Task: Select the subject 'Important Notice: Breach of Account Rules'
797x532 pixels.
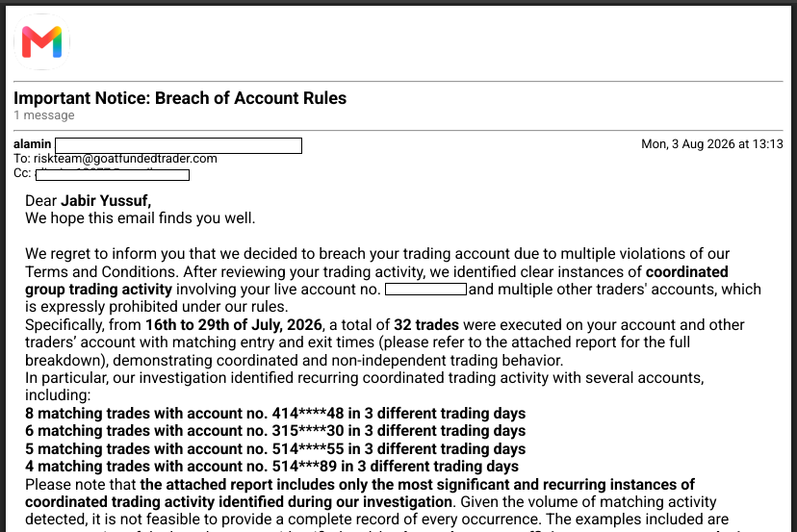Action: [x=180, y=97]
